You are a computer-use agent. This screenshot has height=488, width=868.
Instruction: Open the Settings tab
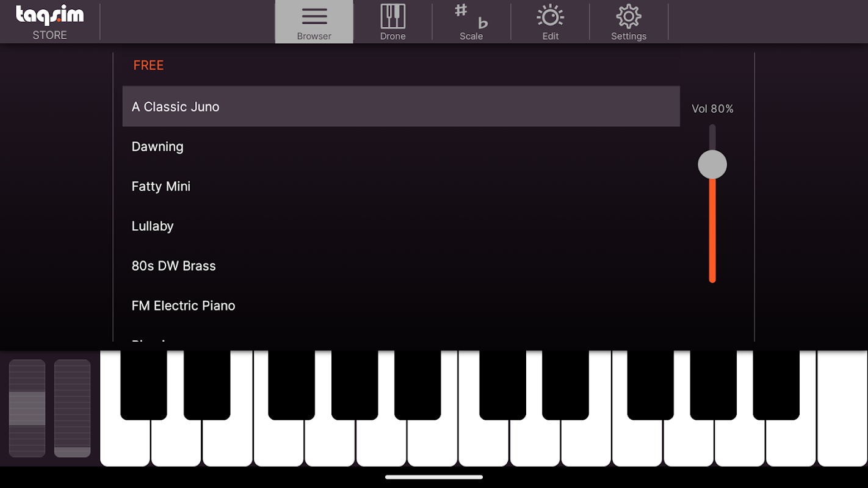(629, 22)
